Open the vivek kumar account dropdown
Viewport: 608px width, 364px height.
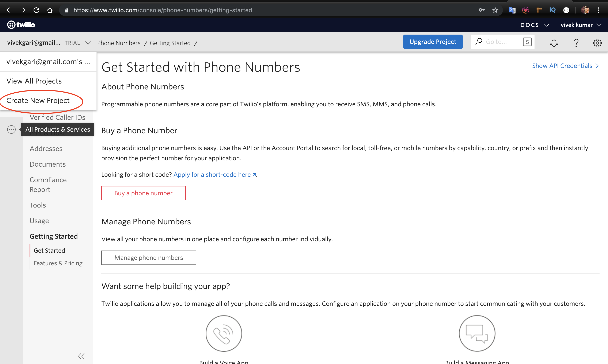[581, 25]
